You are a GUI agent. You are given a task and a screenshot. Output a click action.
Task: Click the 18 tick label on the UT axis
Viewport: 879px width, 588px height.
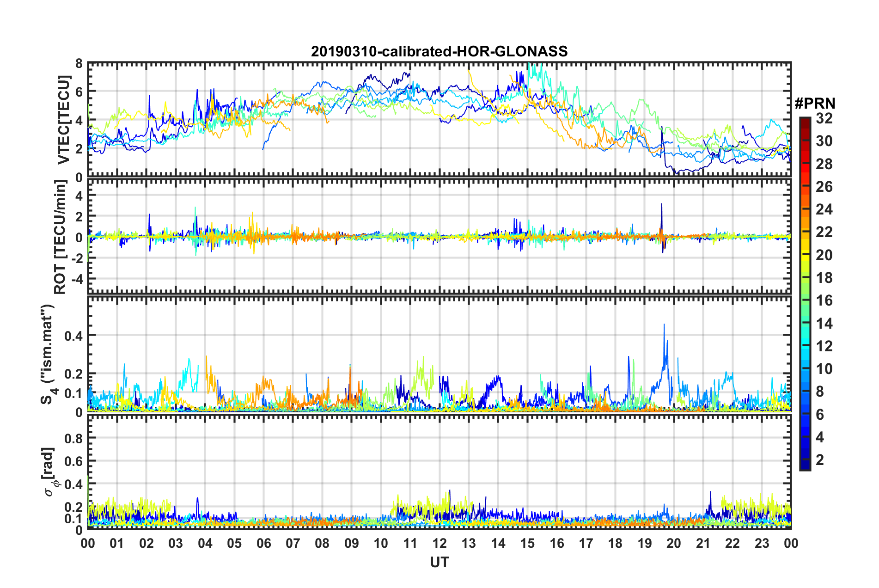(615, 543)
